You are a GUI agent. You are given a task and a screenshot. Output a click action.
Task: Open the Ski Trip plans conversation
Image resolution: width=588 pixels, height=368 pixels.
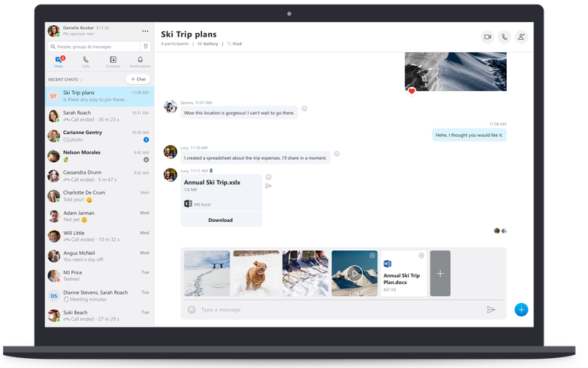(100, 96)
